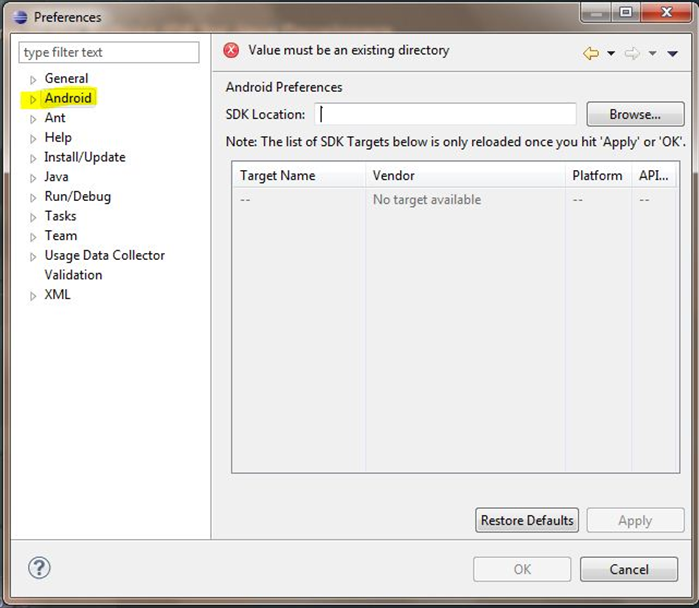Expand the Ant tree node
Image resolution: width=699 pixels, height=608 pixels.
33,119
